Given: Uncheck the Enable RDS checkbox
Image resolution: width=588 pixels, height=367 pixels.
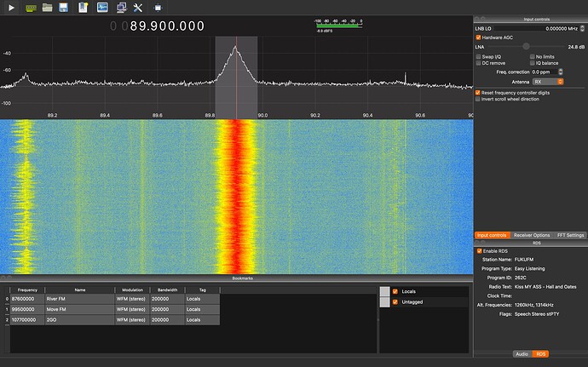Looking at the screenshot, I should 478,250.
